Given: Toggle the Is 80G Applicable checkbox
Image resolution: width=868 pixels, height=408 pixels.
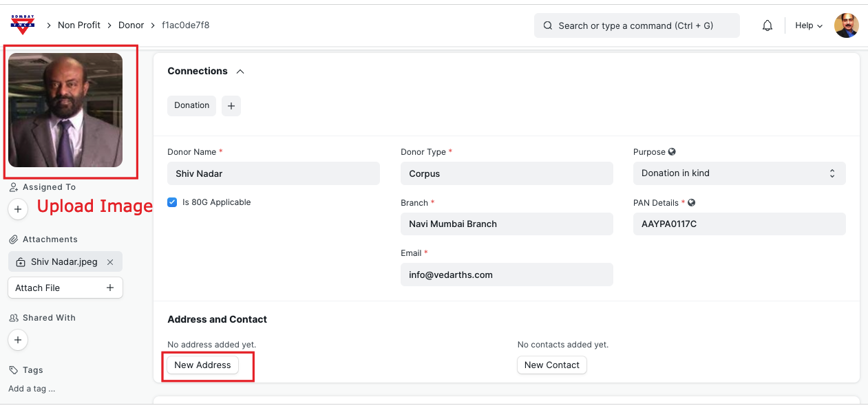Looking at the screenshot, I should pos(173,202).
